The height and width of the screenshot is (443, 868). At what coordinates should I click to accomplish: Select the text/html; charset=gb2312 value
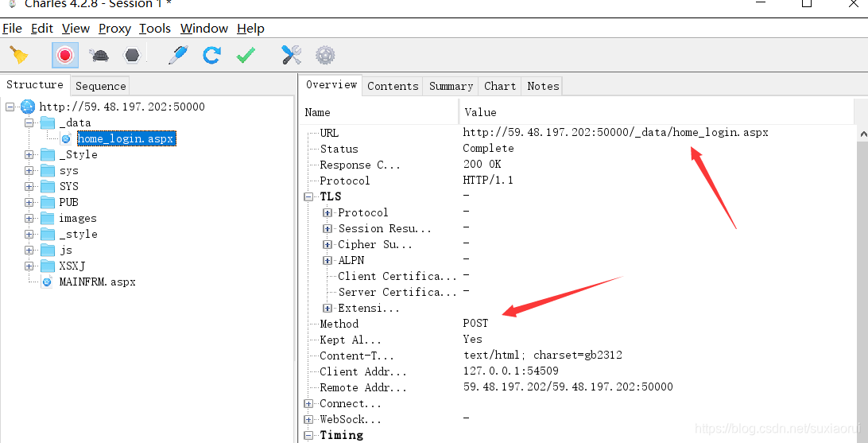tap(542, 355)
